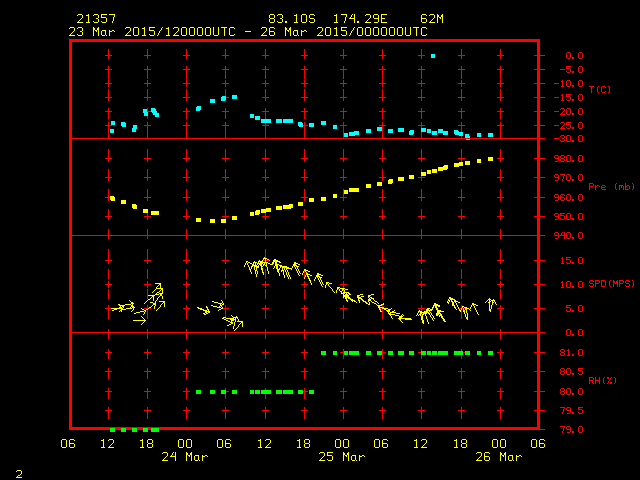The height and width of the screenshot is (480, 640).
Task: Click the 80.5 humidity tick label
Action: (571, 372)
